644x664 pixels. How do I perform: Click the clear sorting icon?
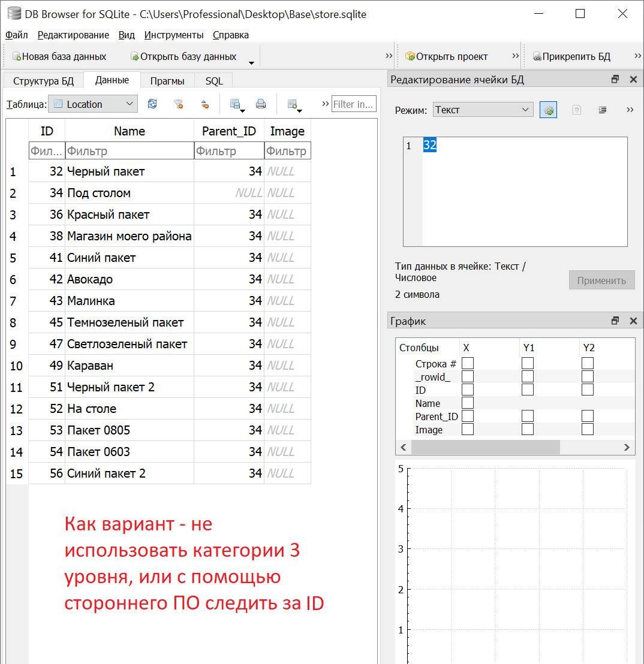(204, 104)
